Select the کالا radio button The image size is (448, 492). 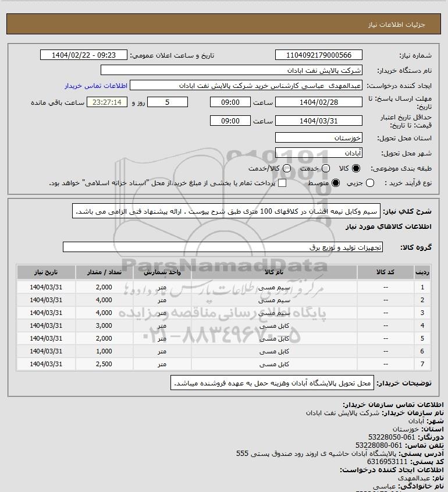[x=356, y=168]
